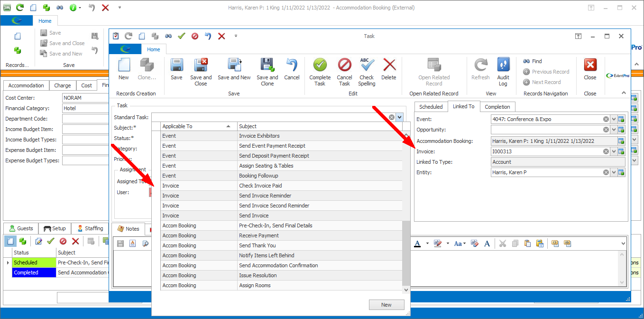The width and height of the screenshot is (644, 319).
Task: Click red X delete in tasks list toolbar
Action: (x=75, y=241)
